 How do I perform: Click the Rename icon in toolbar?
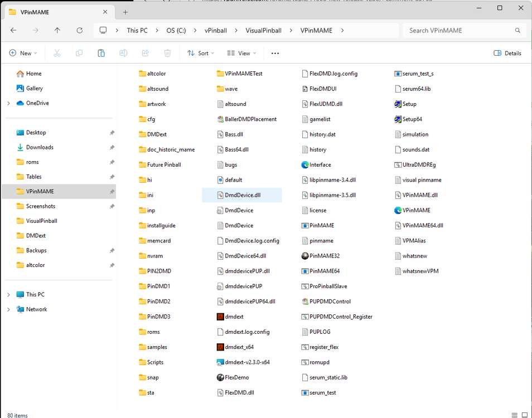[123, 53]
